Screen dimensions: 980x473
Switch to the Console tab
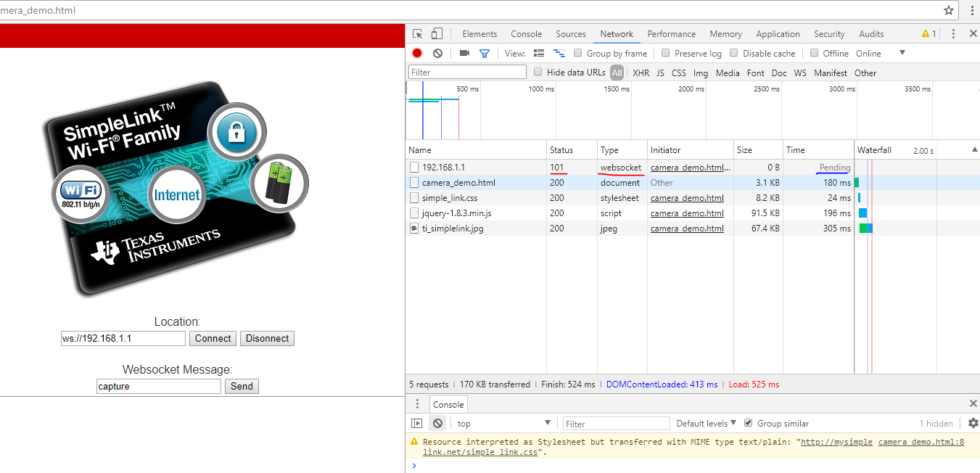(x=527, y=34)
